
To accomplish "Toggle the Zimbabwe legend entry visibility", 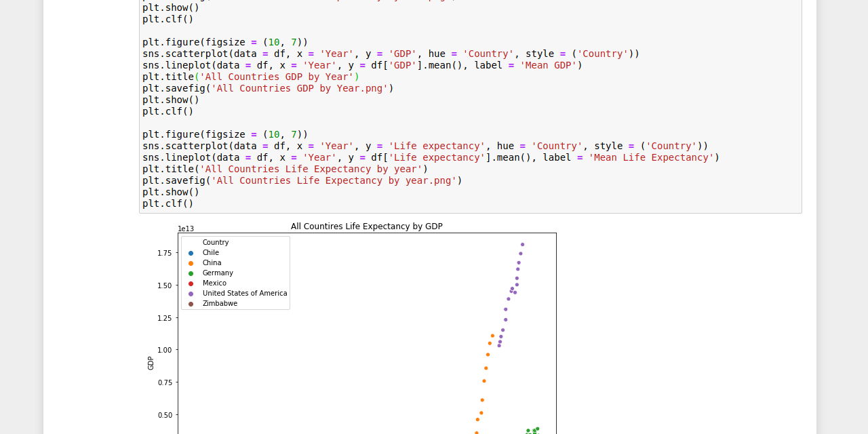I will 219,303.
